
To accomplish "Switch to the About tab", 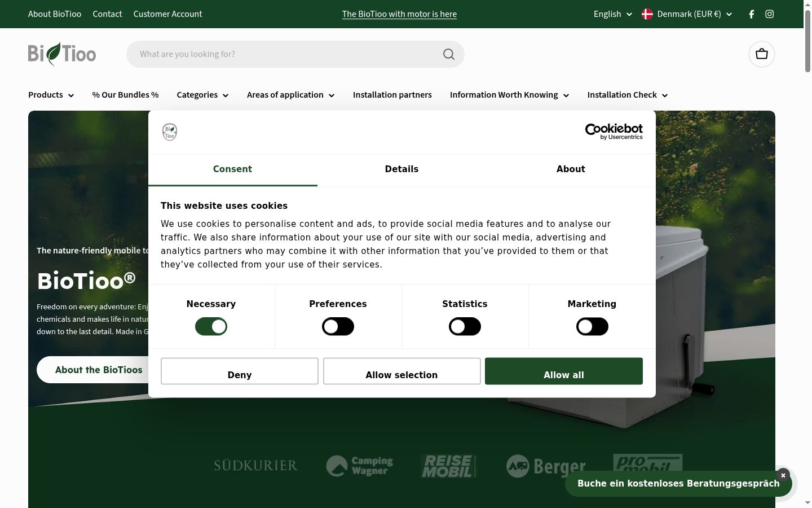I will tap(571, 169).
